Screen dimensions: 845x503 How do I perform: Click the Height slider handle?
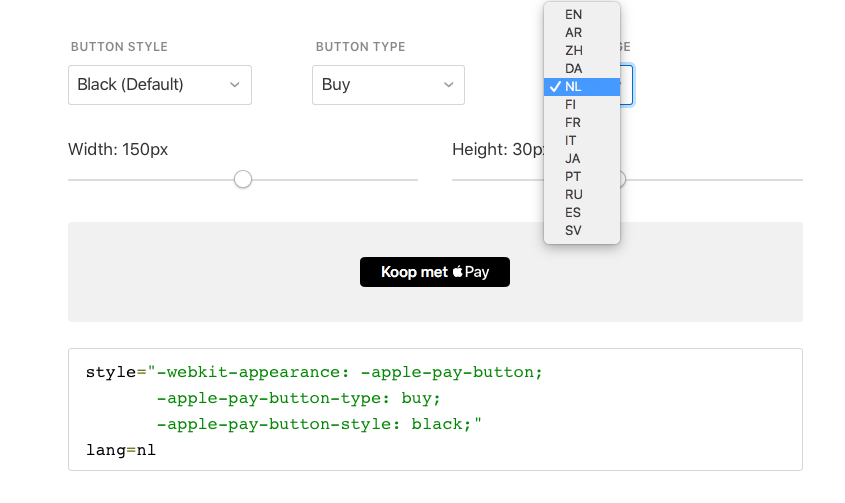[622, 179]
